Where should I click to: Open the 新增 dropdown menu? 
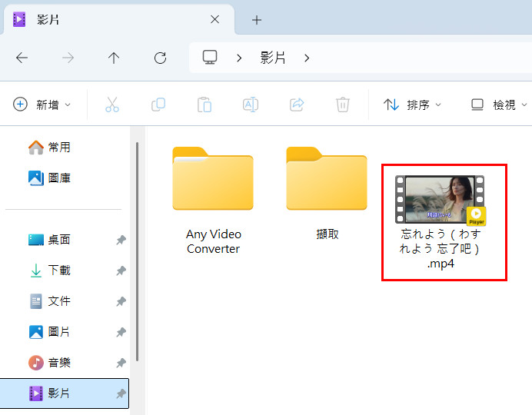click(x=42, y=105)
